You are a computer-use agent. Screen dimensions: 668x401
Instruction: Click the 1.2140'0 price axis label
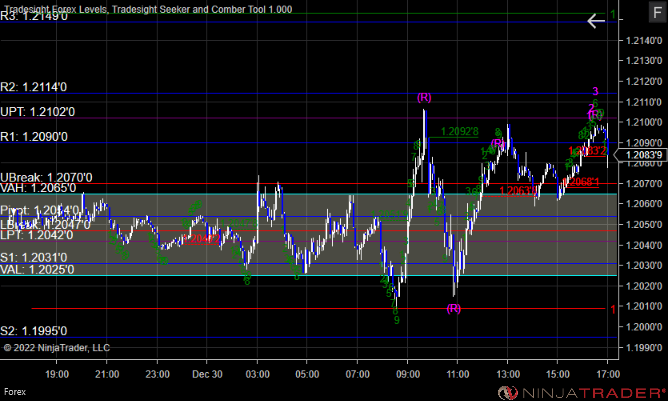[x=644, y=40]
